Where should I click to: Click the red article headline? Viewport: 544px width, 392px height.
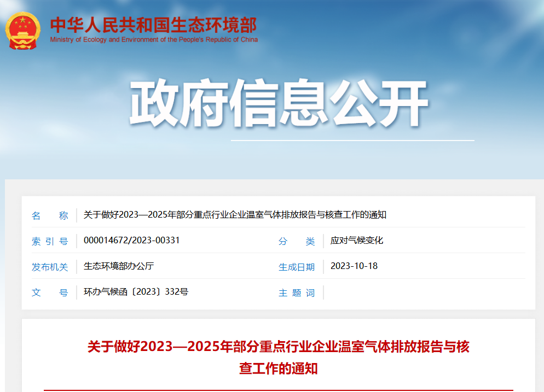pyautogui.click(x=278, y=358)
